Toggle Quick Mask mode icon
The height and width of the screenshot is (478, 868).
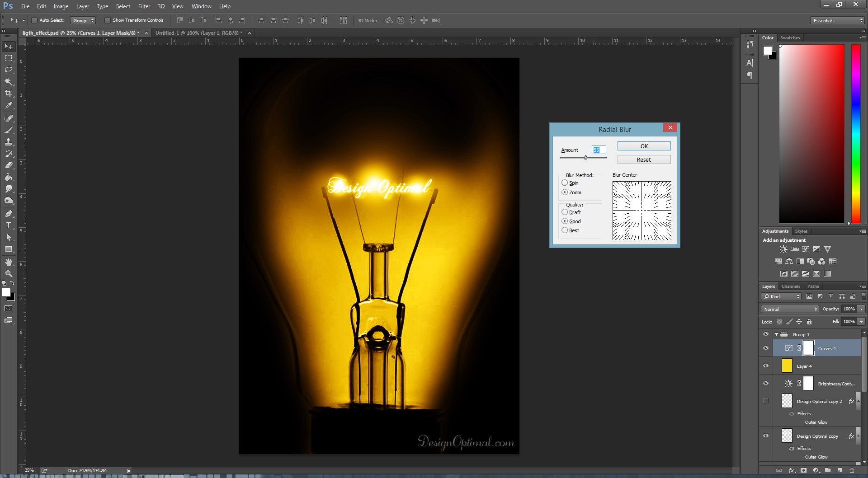pos(9,309)
